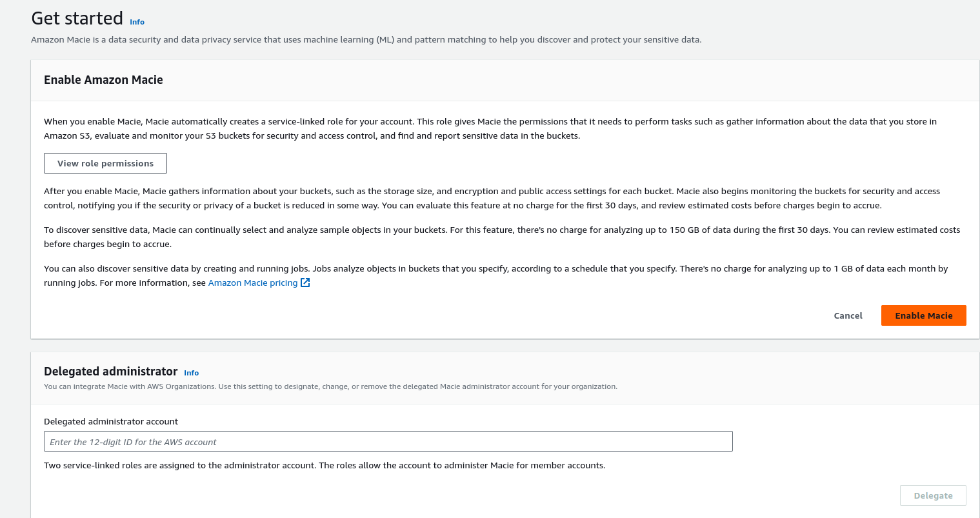Open the Info link beside Get started
980x518 pixels.
point(137,22)
